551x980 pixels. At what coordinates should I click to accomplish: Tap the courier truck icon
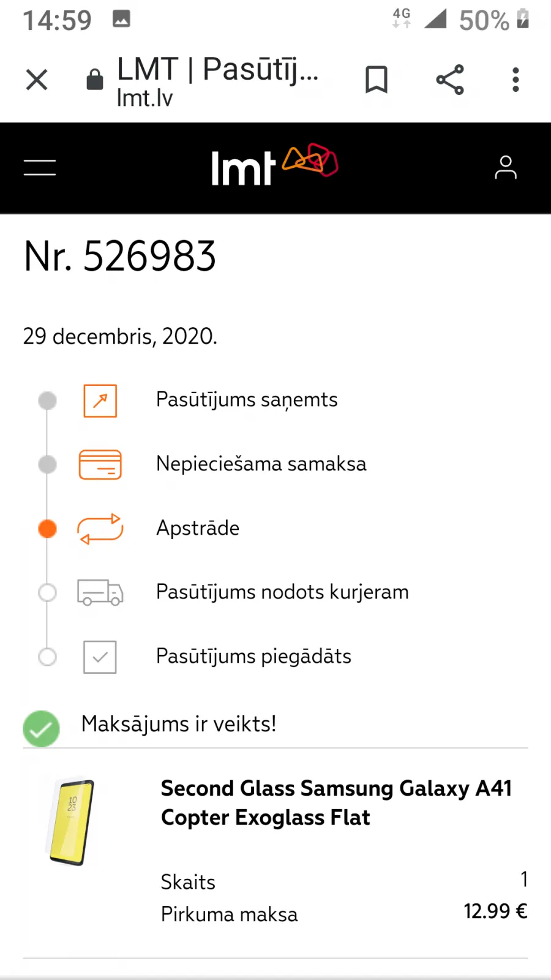point(100,592)
